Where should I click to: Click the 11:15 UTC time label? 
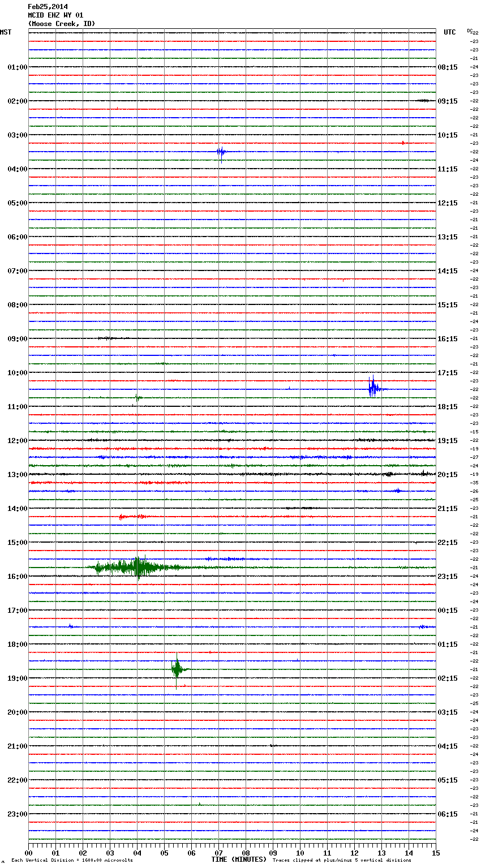[x=448, y=169]
